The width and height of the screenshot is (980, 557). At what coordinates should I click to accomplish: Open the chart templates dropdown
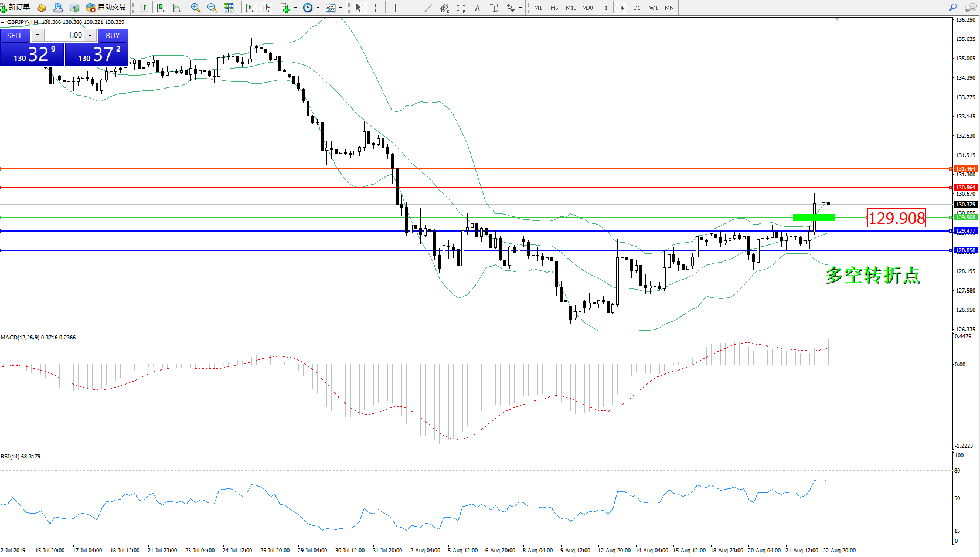[x=341, y=8]
